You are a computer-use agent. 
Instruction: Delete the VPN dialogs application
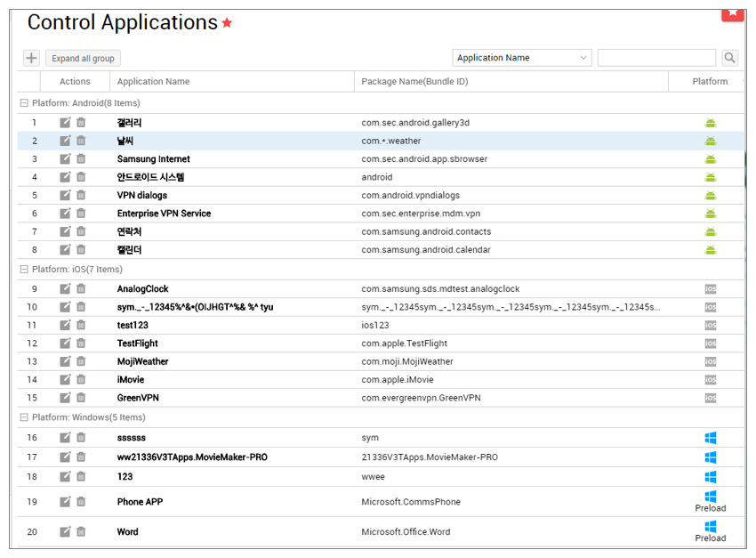tap(81, 195)
